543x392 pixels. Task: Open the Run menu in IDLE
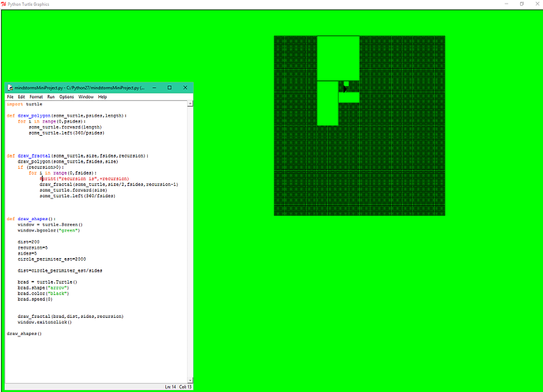[51, 96]
